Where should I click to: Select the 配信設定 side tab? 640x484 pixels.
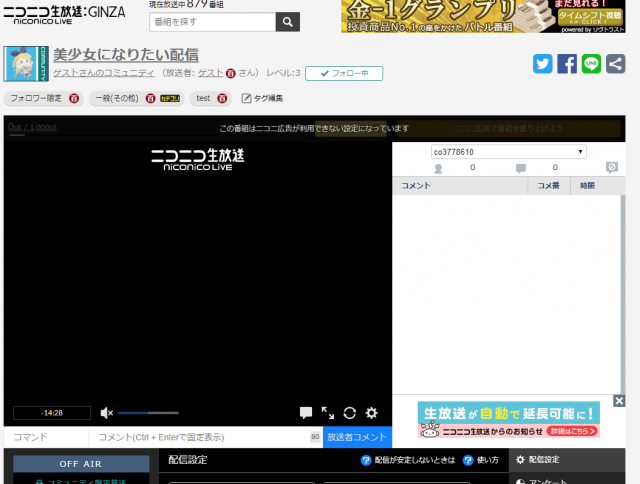(567, 460)
